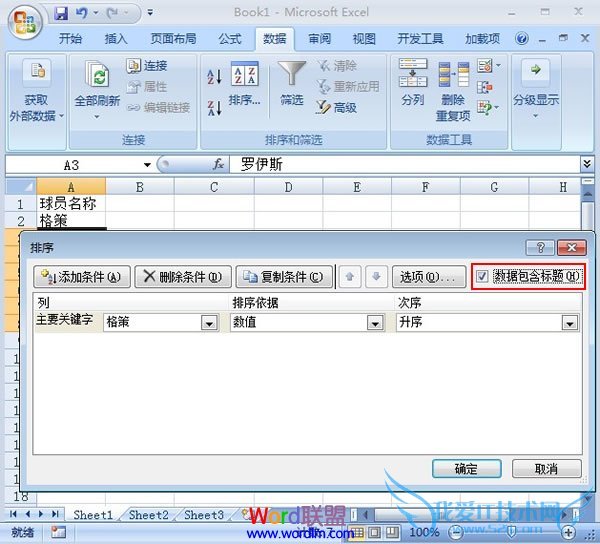600x544 pixels.
Task: Open the Customize Quick Access Toolbar arrow
Action: pyautogui.click(x=150, y=13)
